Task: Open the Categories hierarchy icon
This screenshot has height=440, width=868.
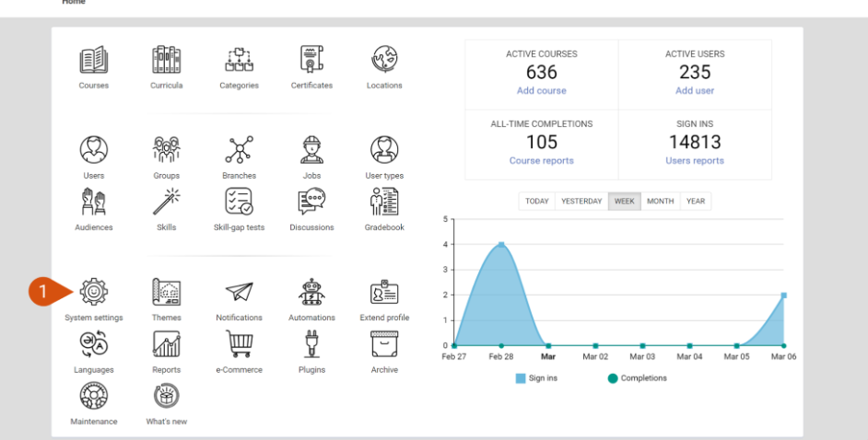Action: click(x=240, y=60)
